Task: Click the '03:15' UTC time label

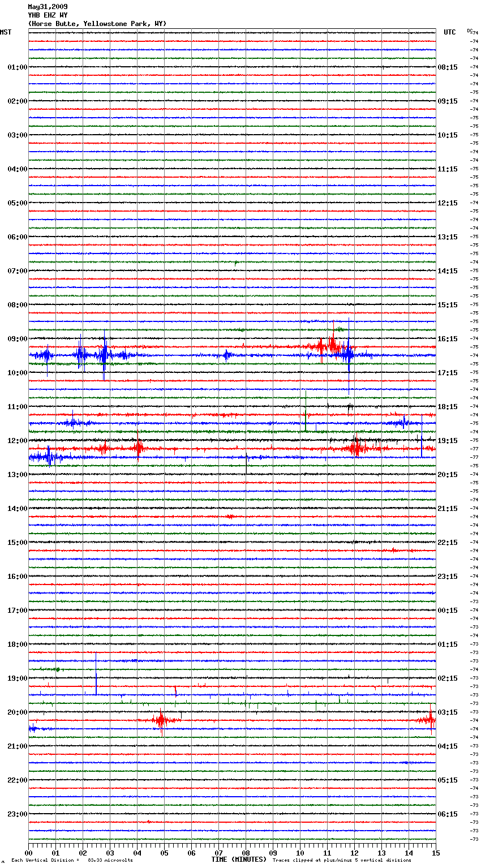Action: (x=448, y=712)
